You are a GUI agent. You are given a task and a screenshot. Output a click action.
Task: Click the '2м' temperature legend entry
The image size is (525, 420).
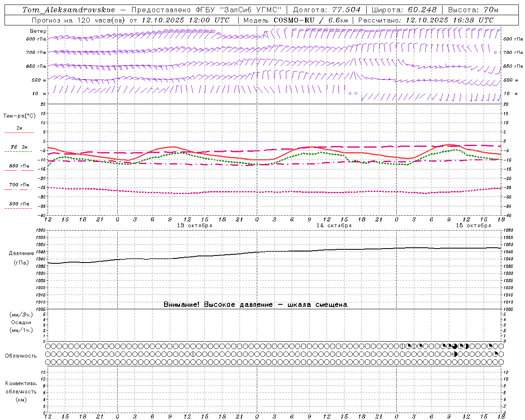tap(19, 128)
